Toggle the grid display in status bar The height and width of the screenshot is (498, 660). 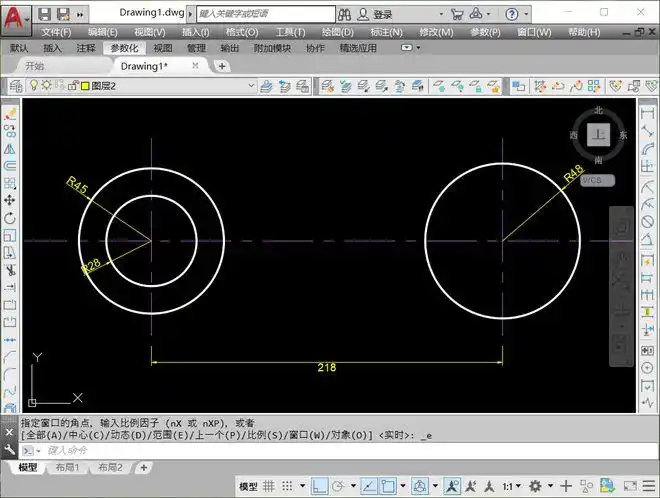(270, 485)
